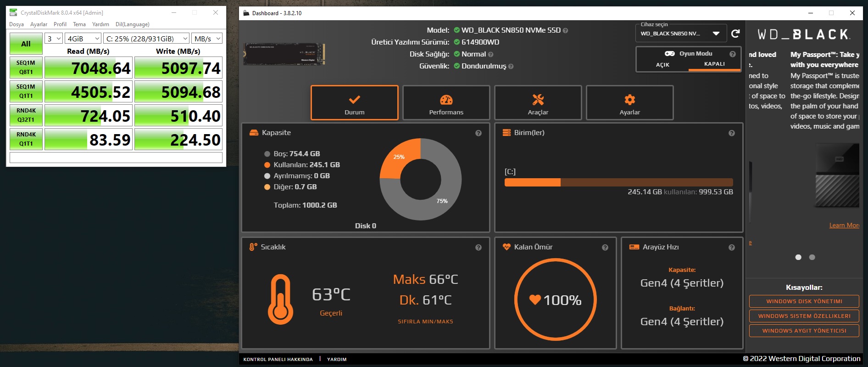
Task: Click the gamepad Oyun Modu icon
Action: pyautogui.click(x=670, y=53)
